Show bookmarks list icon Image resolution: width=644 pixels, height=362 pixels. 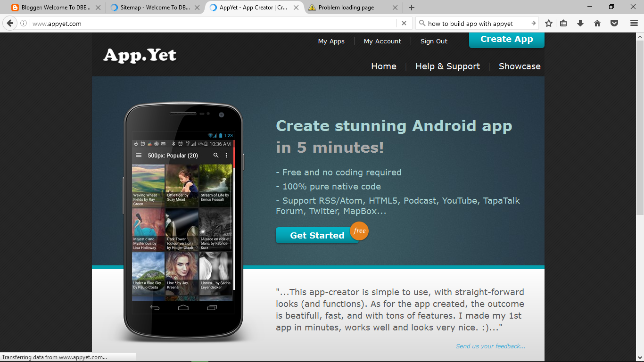point(563,23)
